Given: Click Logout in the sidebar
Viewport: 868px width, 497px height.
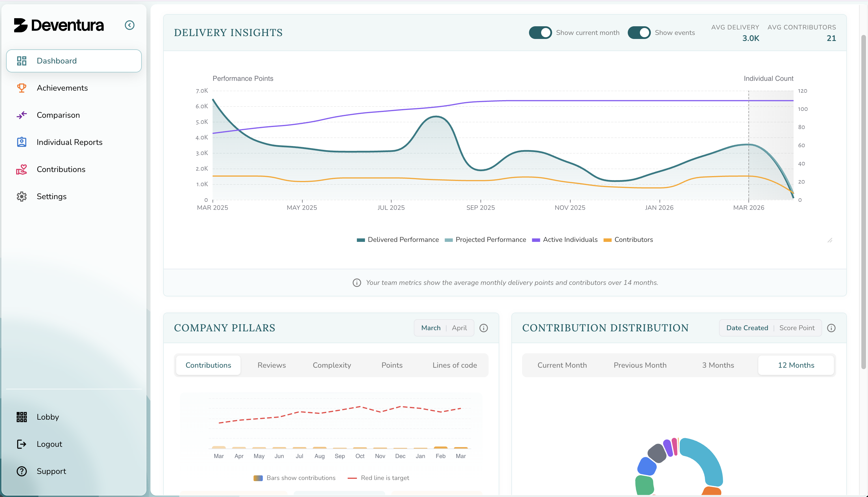Looking at the screenshot, I should coord(49,444).
